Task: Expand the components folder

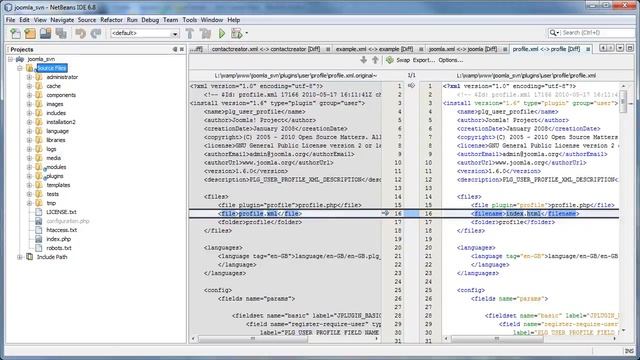Action: pyautogui.click(x=29, y=95)
